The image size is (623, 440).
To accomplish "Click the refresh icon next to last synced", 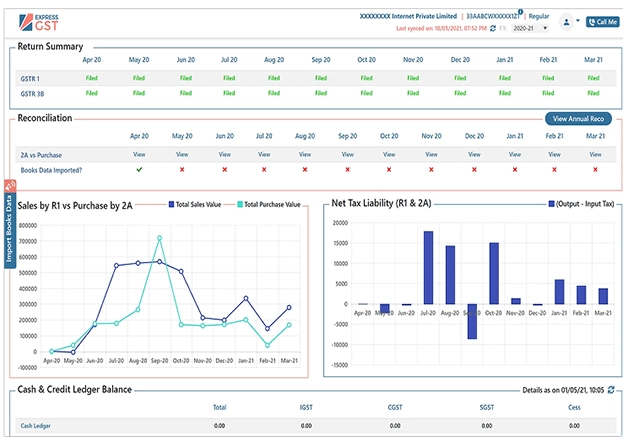I will [x=493, y=29].
